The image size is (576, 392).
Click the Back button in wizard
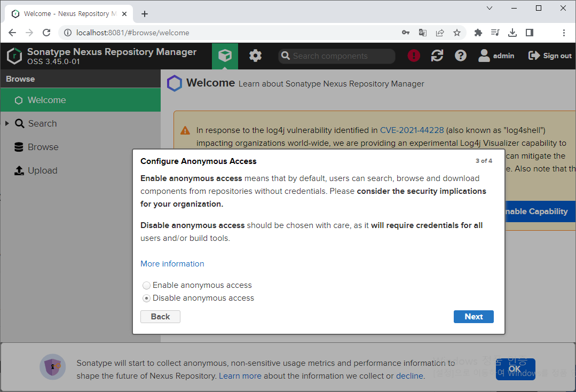[x=160, y=317]
